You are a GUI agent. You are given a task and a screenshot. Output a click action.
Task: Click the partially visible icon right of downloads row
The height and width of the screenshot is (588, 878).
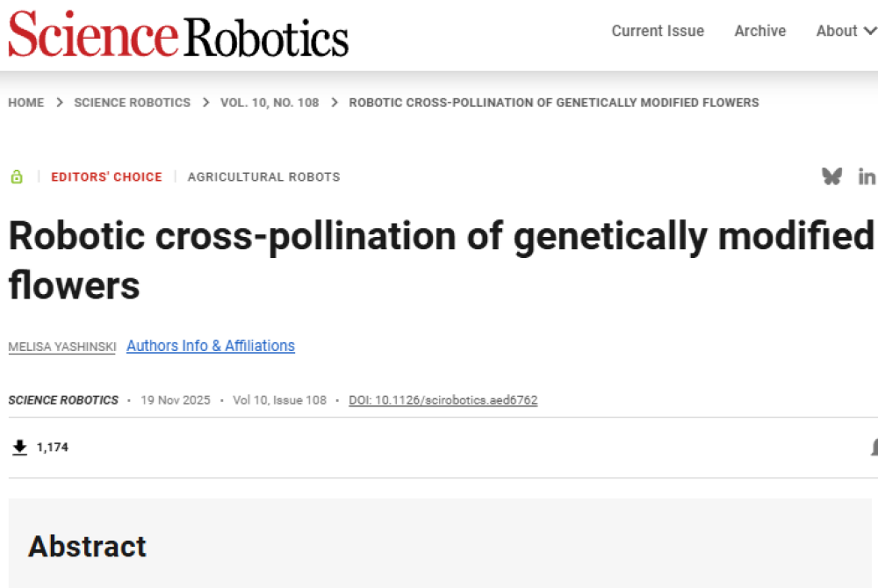(874, 448)
